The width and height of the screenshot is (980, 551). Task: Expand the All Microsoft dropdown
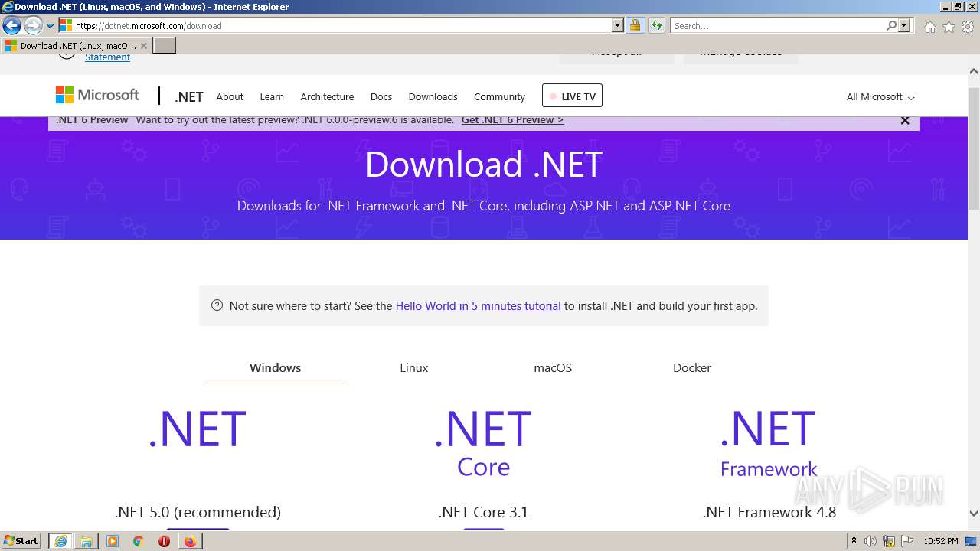(880, 97)
